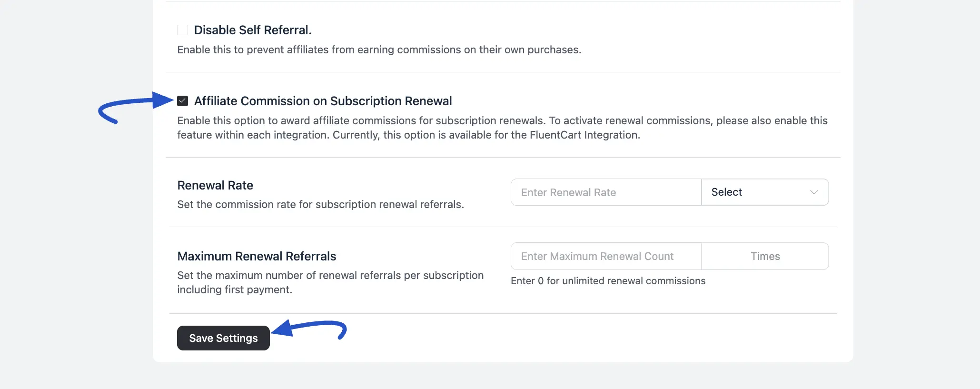Click the Maximum Renewal Referrals label

(x=257, y=256)
